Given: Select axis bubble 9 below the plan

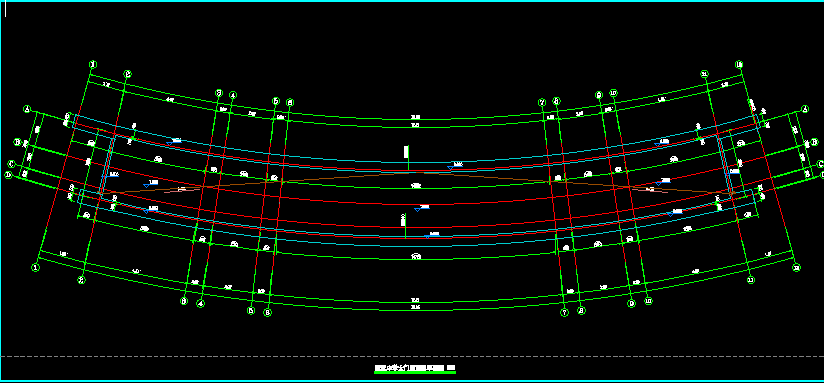Looking at the screenshot, I should 632,304.
